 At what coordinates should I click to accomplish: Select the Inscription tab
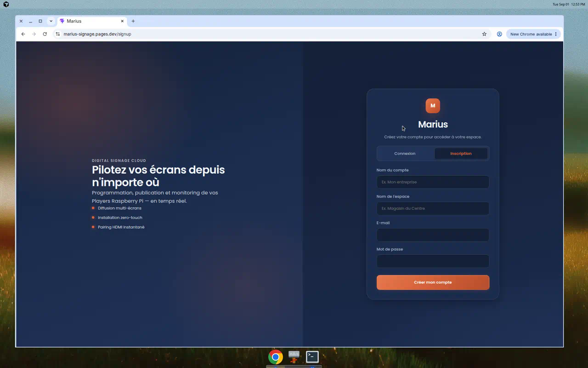[x=461, y=154]
